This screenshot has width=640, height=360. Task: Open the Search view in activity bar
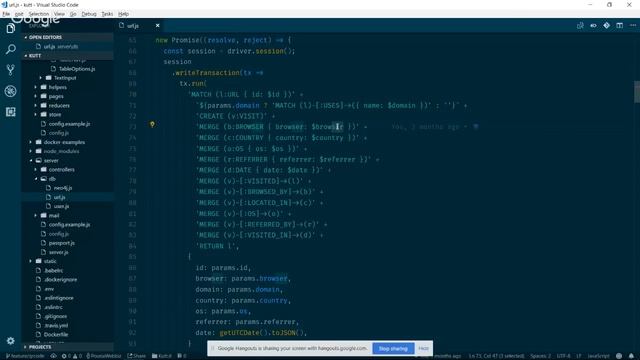point(11,49)
